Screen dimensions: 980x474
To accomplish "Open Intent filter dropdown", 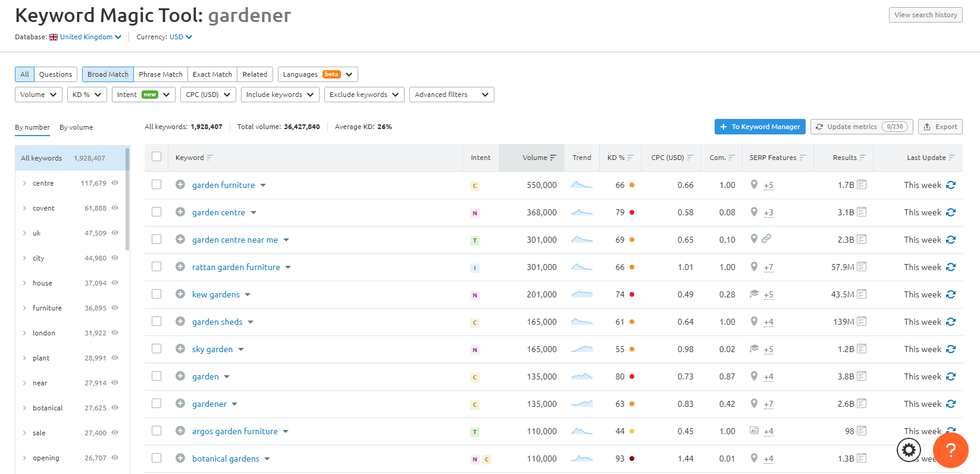I will (x=143, y=95).
